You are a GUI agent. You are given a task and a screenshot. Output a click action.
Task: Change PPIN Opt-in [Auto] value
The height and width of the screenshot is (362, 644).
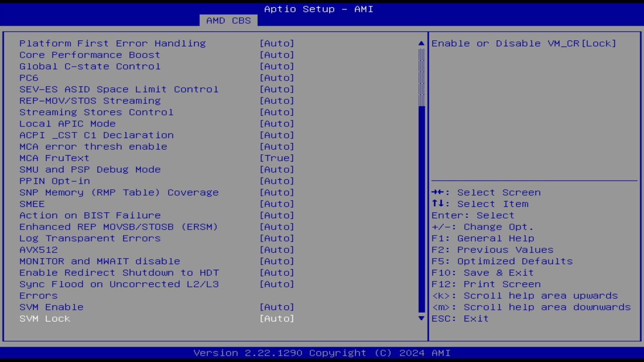[x=277, y=181]
